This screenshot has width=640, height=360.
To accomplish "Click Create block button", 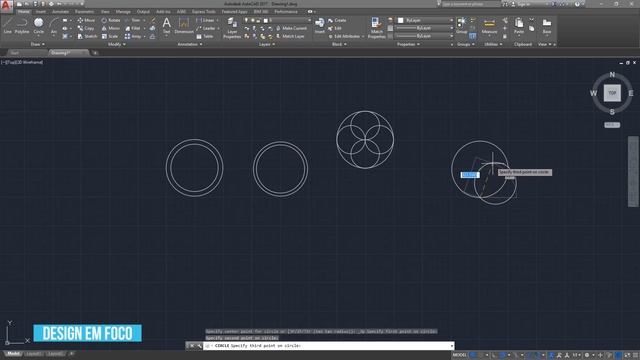I will pyautogui.click(x=337, y=20).
